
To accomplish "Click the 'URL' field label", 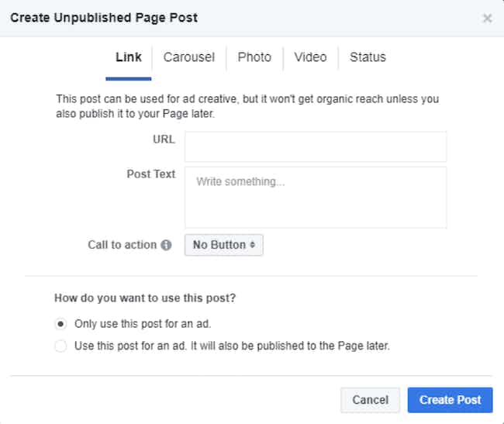I will pyautogui.click(x=164, y=140).
